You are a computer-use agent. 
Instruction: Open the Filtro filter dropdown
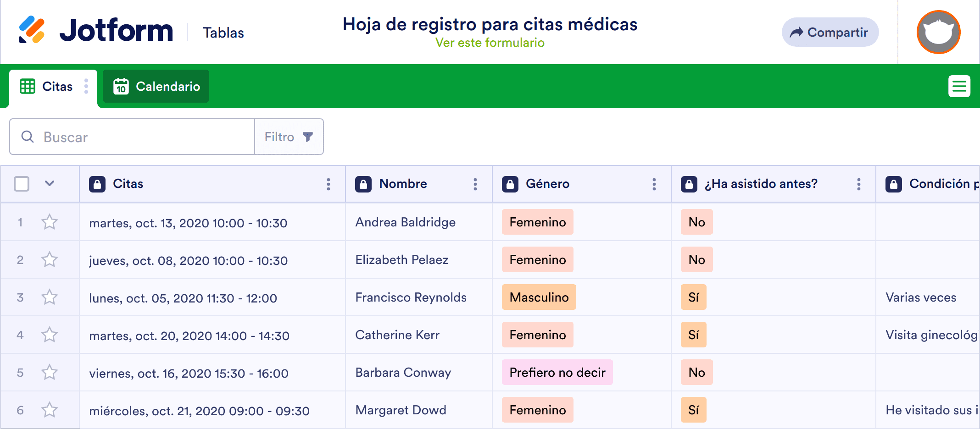tap(289, 137)
